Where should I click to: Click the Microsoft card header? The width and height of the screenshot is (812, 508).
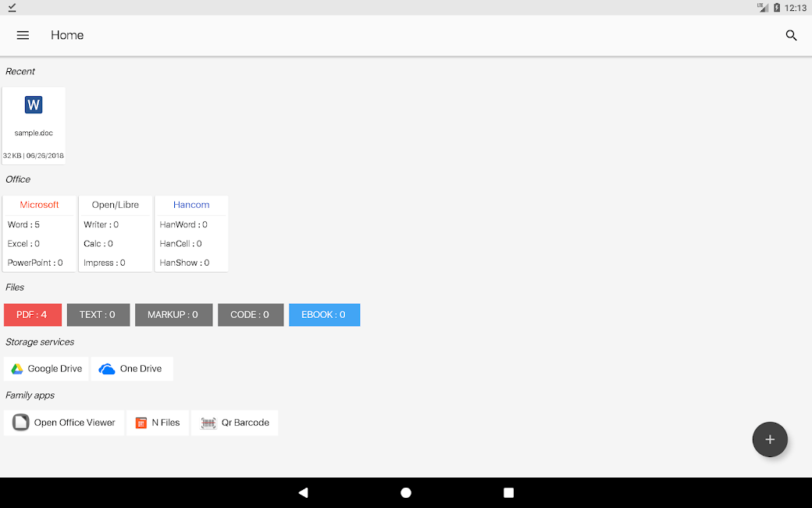click(x=39, y=205)
